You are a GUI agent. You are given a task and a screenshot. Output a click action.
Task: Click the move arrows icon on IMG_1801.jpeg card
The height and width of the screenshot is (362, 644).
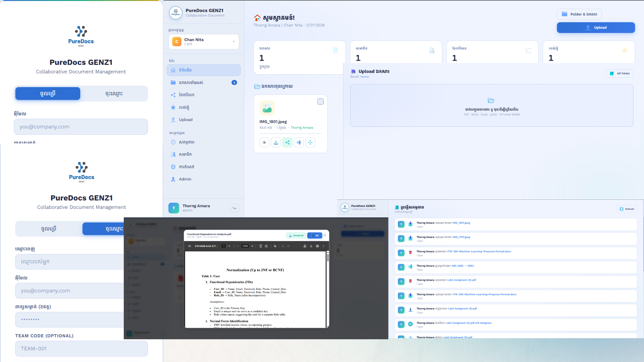pos(310,142)
